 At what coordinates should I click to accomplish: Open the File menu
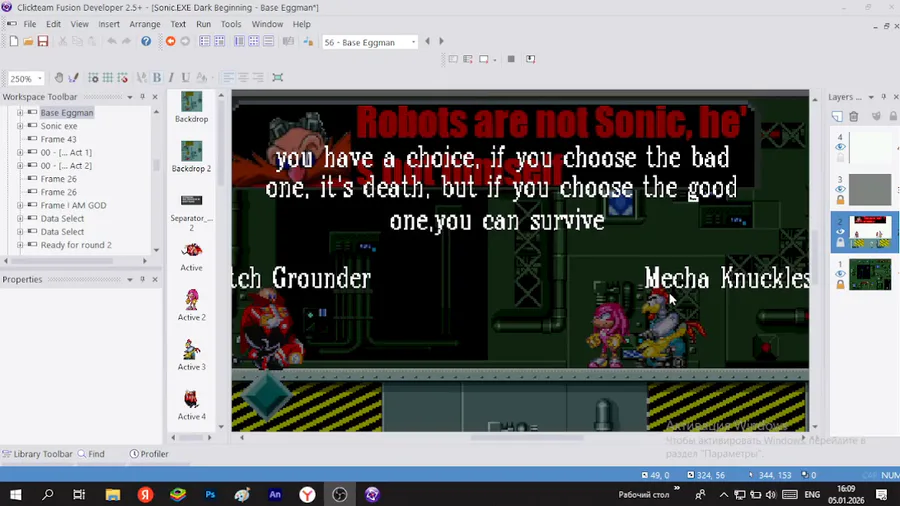pyautogui.click(x=29, y=24)
